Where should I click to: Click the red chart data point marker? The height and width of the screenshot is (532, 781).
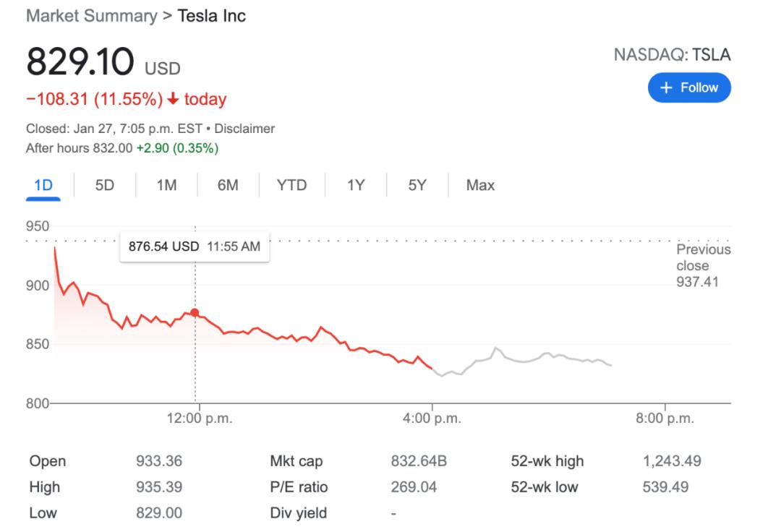[195, 313]
